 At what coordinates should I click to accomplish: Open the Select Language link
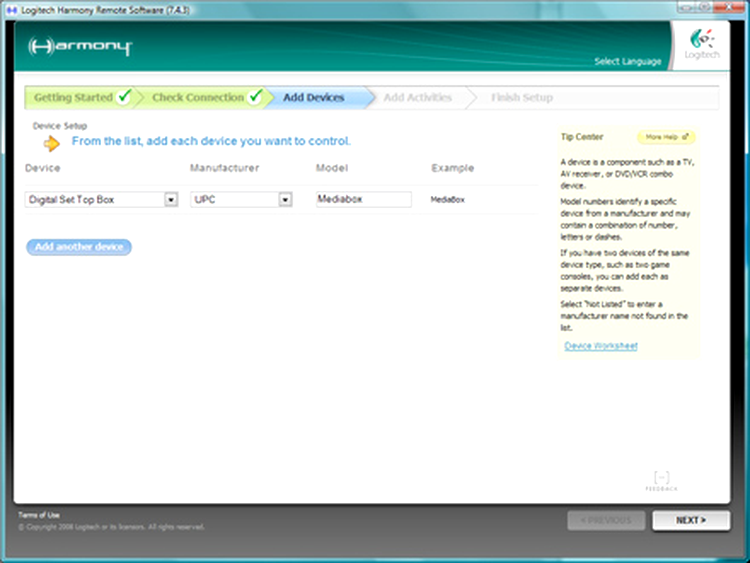[627, 62]
